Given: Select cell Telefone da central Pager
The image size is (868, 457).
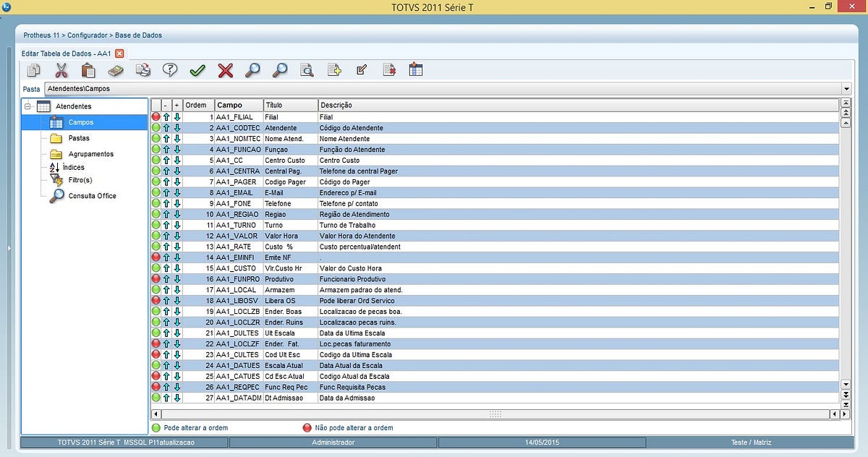Looking at the screenshot, I should 579,171.
